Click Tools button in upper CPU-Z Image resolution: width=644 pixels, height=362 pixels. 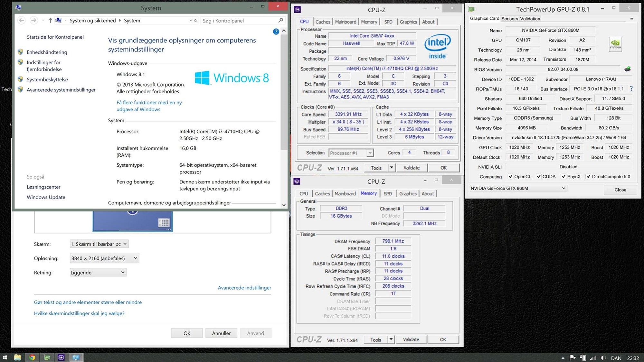pyautogui.click(x=376, y=168)
